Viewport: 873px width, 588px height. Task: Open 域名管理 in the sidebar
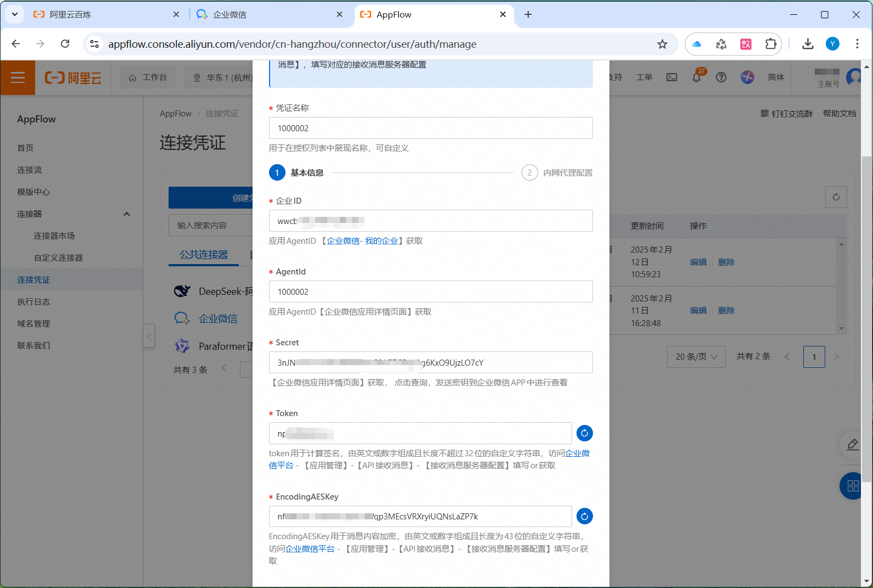click(33, 324)
